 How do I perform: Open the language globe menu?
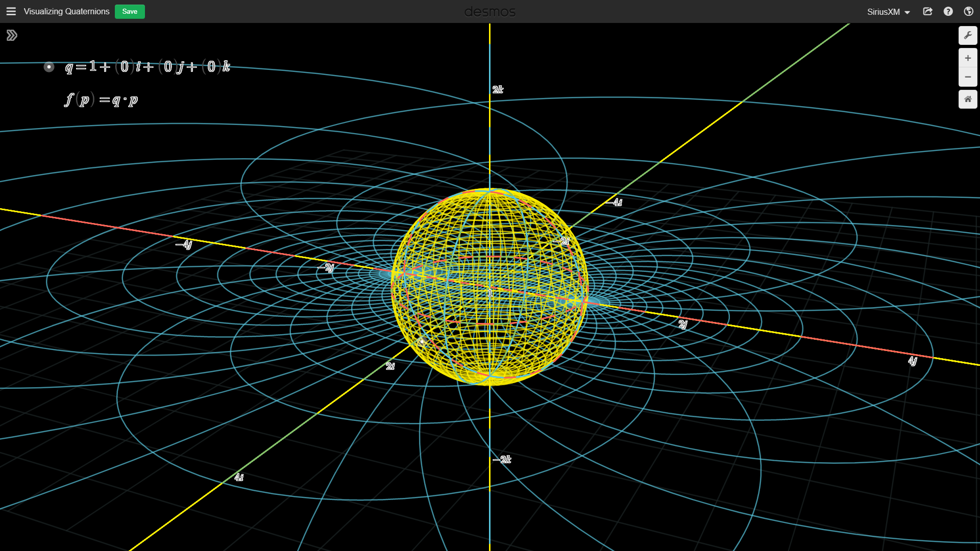pyautogui.click(x=968, y=11)
